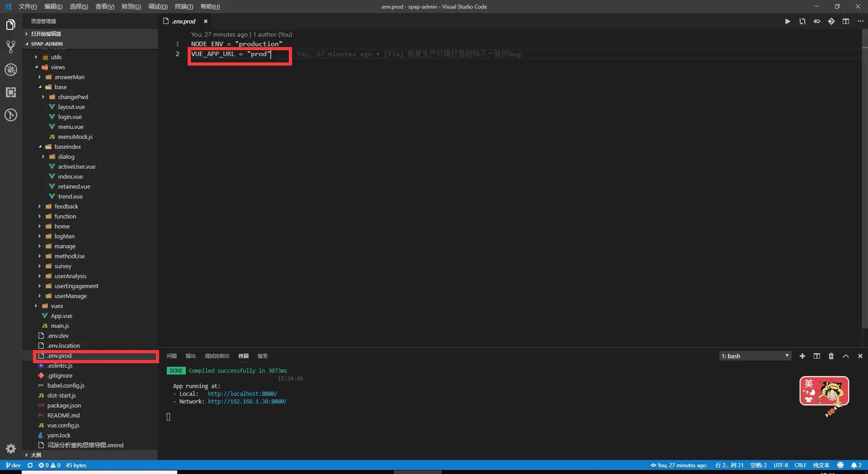Open the 调试(D) menu
The image size is (868, 474).
(x=158, y=6)
